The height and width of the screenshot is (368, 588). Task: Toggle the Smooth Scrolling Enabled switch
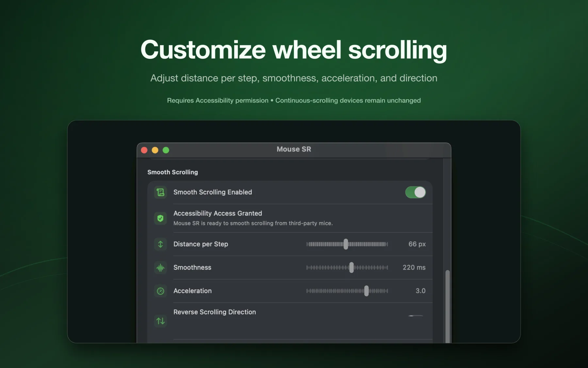click(416, 192)
